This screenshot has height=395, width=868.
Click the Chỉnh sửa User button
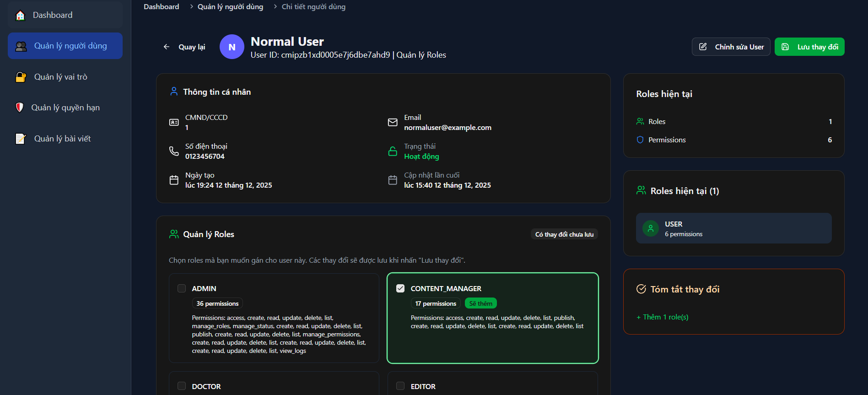[x=731, y=47]
